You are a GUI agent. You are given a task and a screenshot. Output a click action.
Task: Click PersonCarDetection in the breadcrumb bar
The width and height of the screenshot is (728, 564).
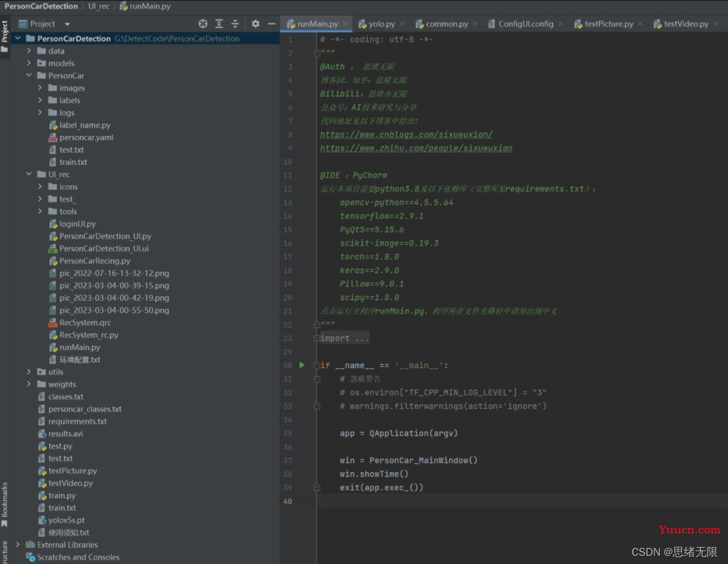click(42, 6)
